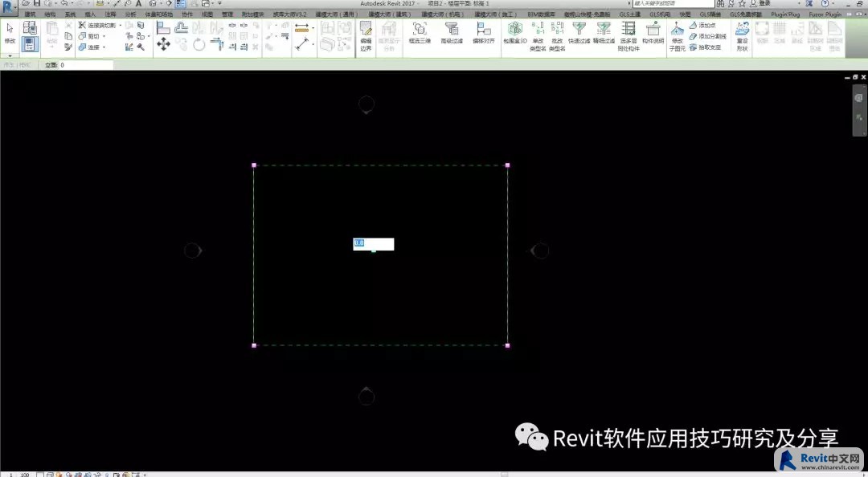Viewport: 868px width, 477px height.
Task: Activate the 框选三维 box-select 3D tool
Action: (x=420, y=33)
